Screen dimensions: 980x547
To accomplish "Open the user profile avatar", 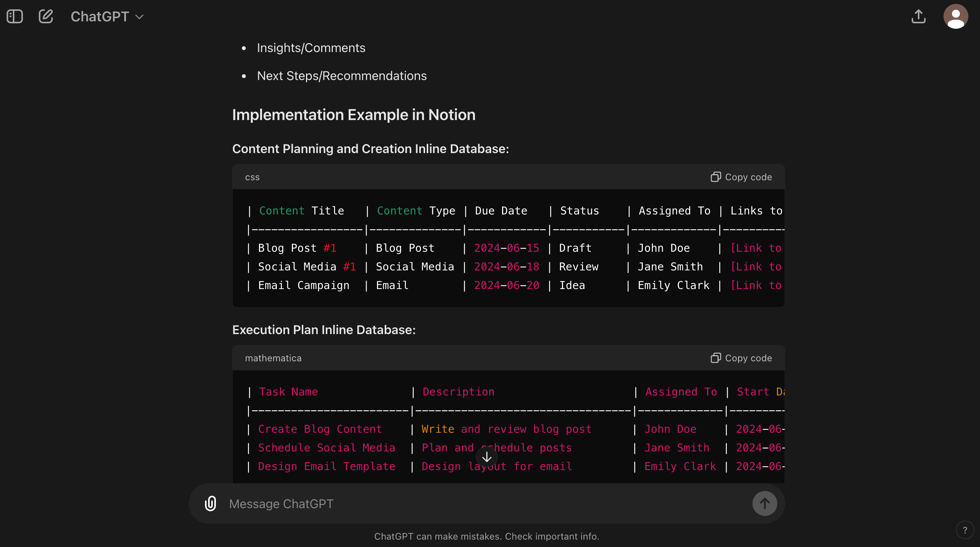I will (956, 17).
